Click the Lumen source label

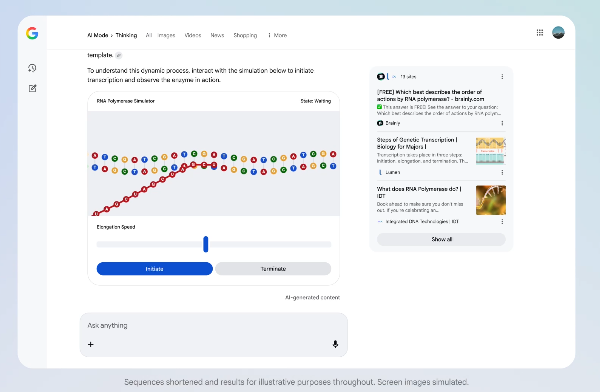[389, 173]
